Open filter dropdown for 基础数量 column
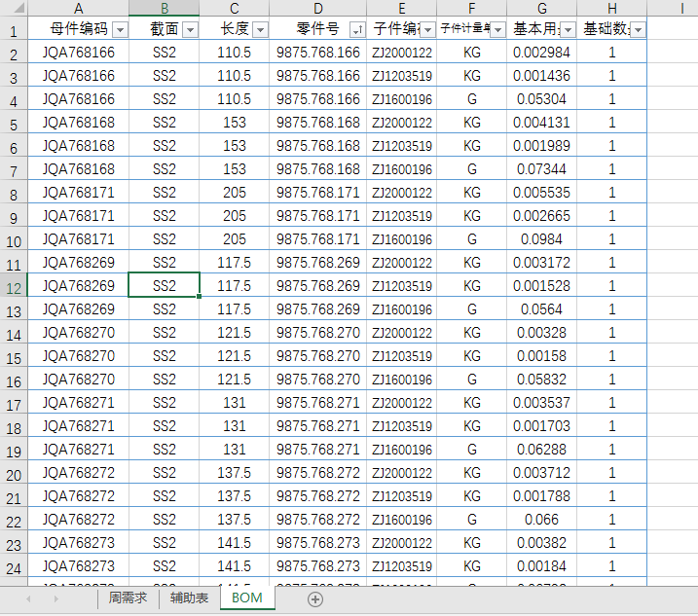The height and width of the screenshot is (616, 698). point(639,30)
